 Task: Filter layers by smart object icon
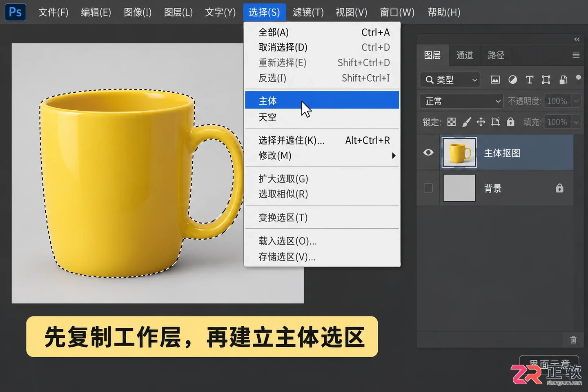pyautogui.click(x=563, y=80)
